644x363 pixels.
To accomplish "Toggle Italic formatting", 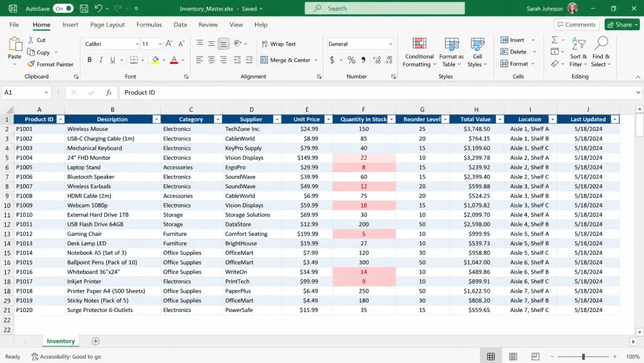I will [x=101, y=60].
